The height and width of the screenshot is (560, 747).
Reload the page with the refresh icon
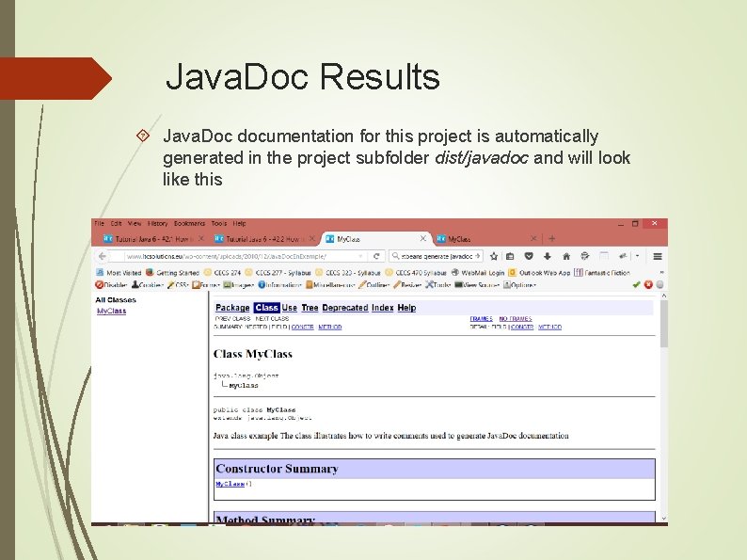click(376, 256)
